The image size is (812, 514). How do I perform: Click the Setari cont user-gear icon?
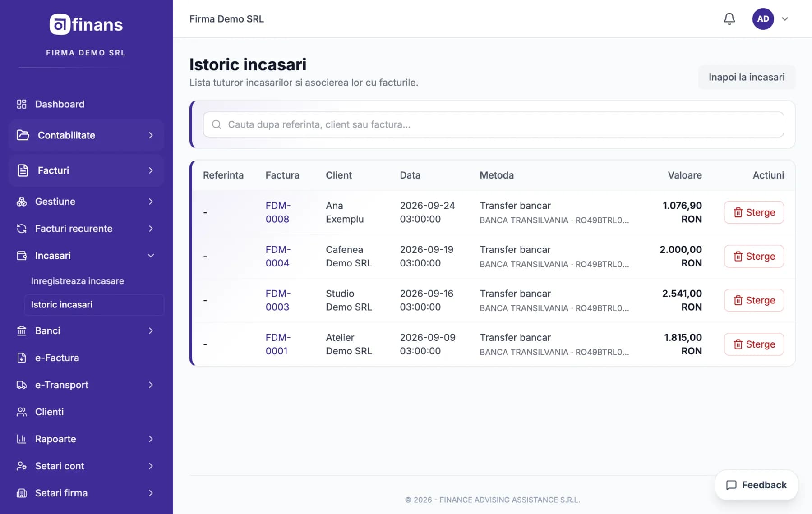pyautogui.click(x=22, y=466)
